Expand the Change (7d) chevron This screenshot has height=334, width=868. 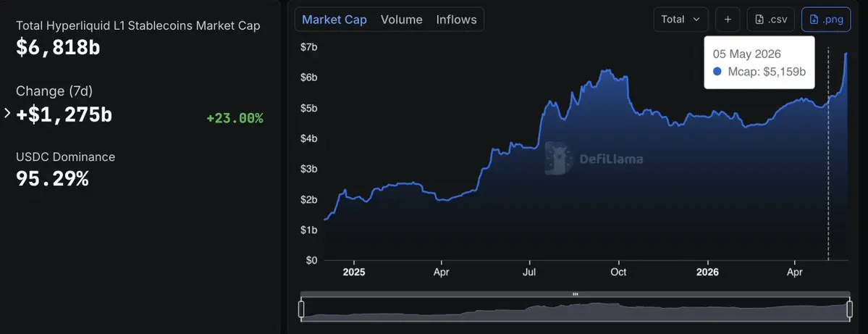tap(7, 113)
